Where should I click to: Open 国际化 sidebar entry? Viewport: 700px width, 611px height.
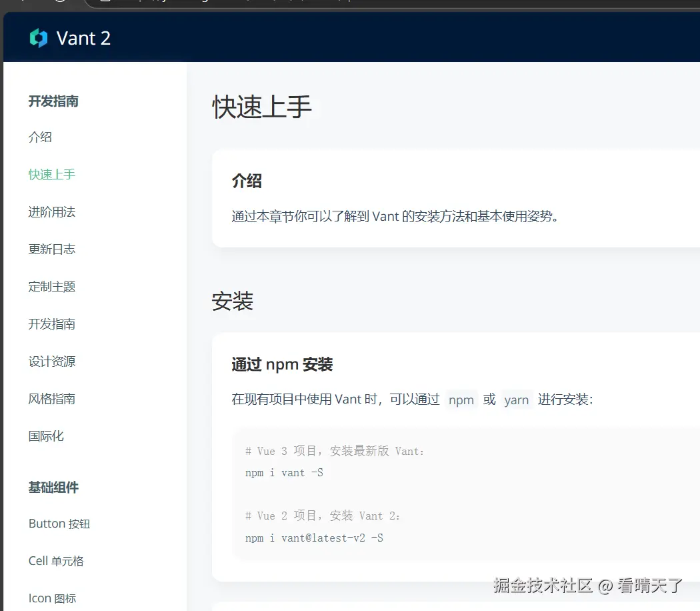pyautogui.click(x=46, y=436)
